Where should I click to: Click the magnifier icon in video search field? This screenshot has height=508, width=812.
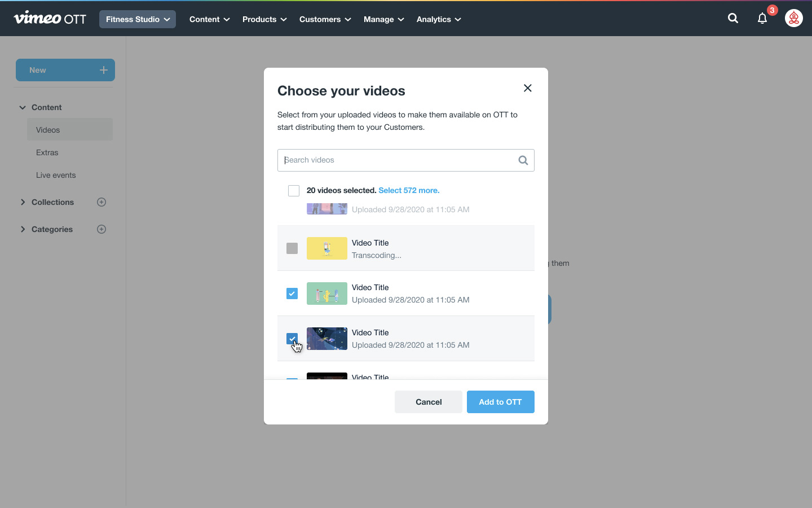[523, 160]
